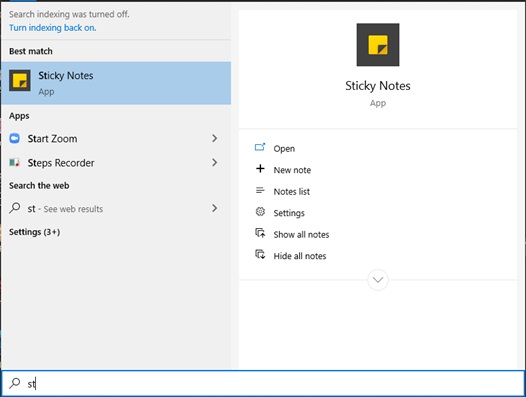
Task: Click the Notes list icon
Action: 260,191
